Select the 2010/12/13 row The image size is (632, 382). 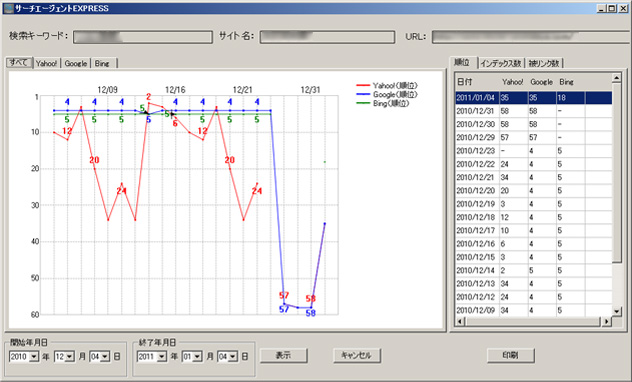click(x=534, y=284)
